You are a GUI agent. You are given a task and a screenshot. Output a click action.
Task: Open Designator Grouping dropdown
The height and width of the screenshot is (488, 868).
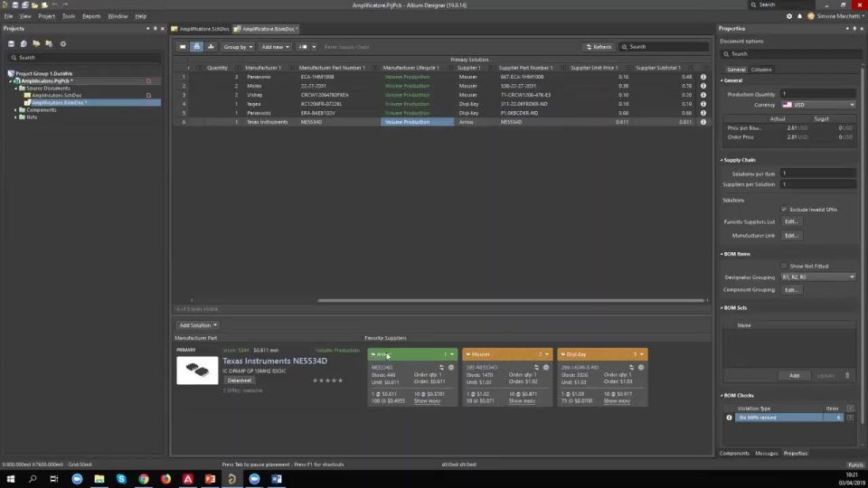[818, 277]
